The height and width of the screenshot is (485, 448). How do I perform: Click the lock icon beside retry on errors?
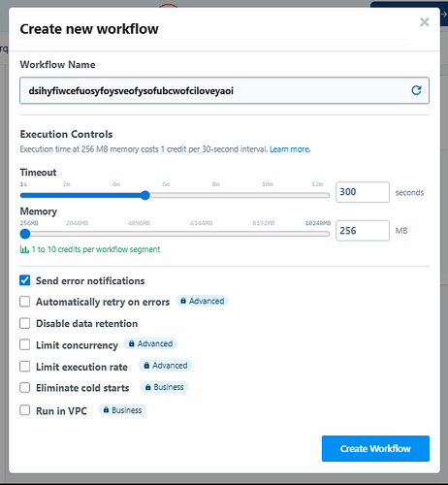(183, 301)
